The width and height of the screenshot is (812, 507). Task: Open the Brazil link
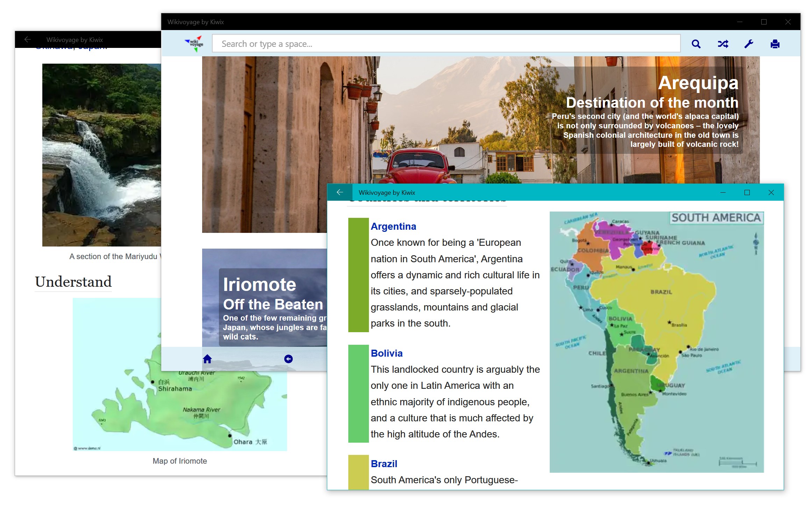click(384, 464)
